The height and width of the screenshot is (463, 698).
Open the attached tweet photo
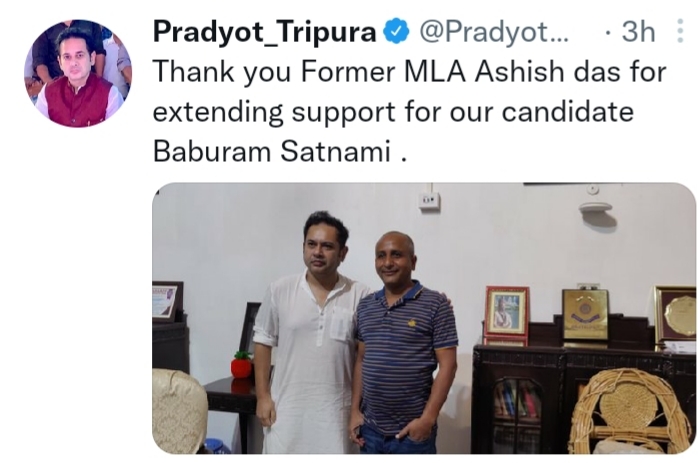pyautogui.click(x=424, y=318)
